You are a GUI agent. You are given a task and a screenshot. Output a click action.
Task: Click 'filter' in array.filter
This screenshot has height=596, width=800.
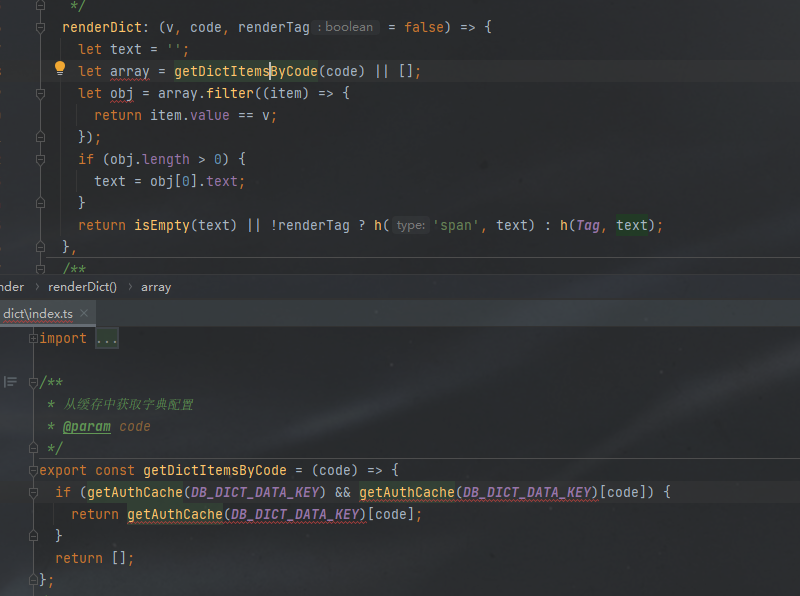coord(230,93)
